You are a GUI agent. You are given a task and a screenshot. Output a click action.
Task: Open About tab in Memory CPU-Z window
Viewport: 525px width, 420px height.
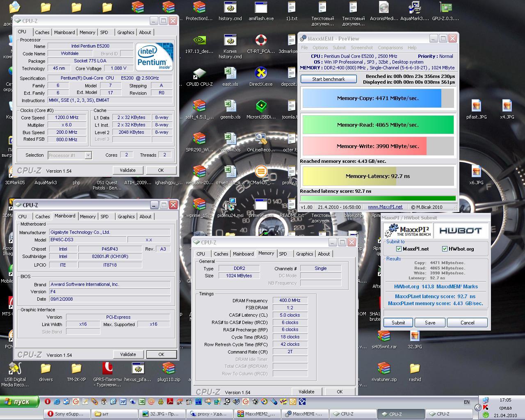(x=324, y=254)
